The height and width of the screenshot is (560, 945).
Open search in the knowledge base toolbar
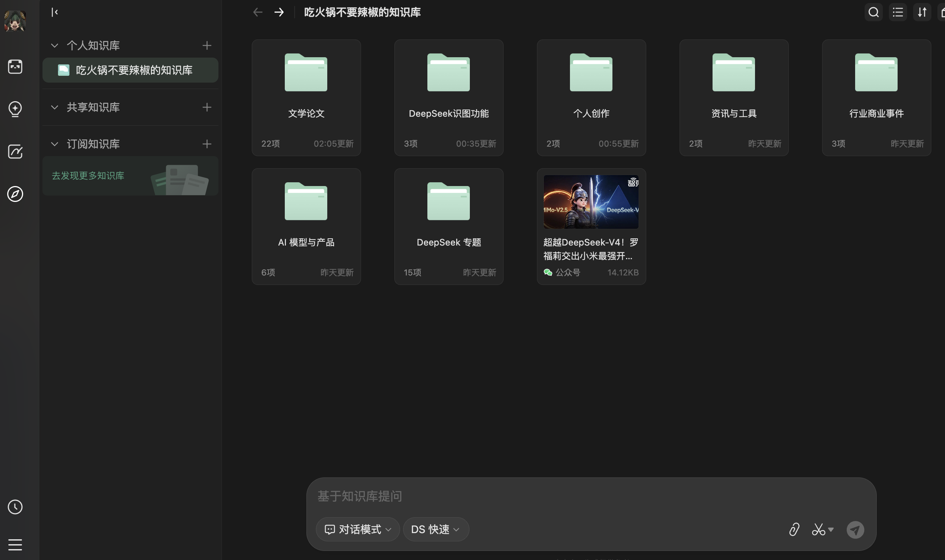[x=873, y=12]
